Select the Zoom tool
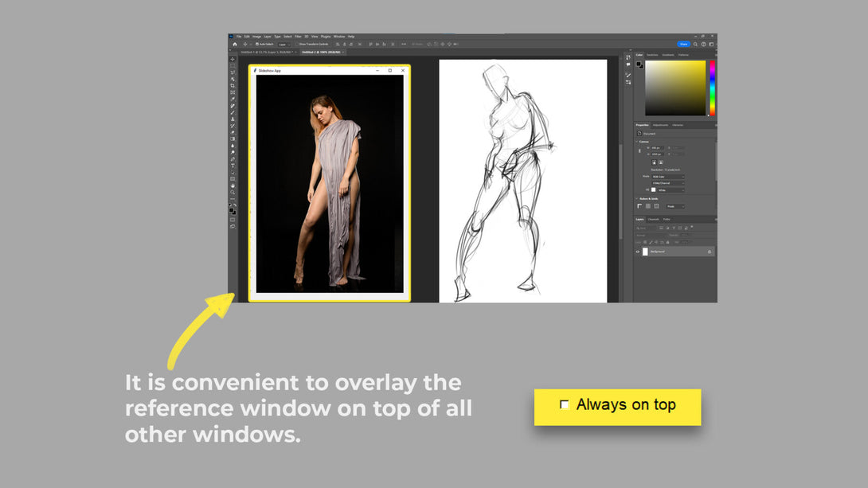The image size is (868, 488). pyautogui.click(x=233, y=192)
